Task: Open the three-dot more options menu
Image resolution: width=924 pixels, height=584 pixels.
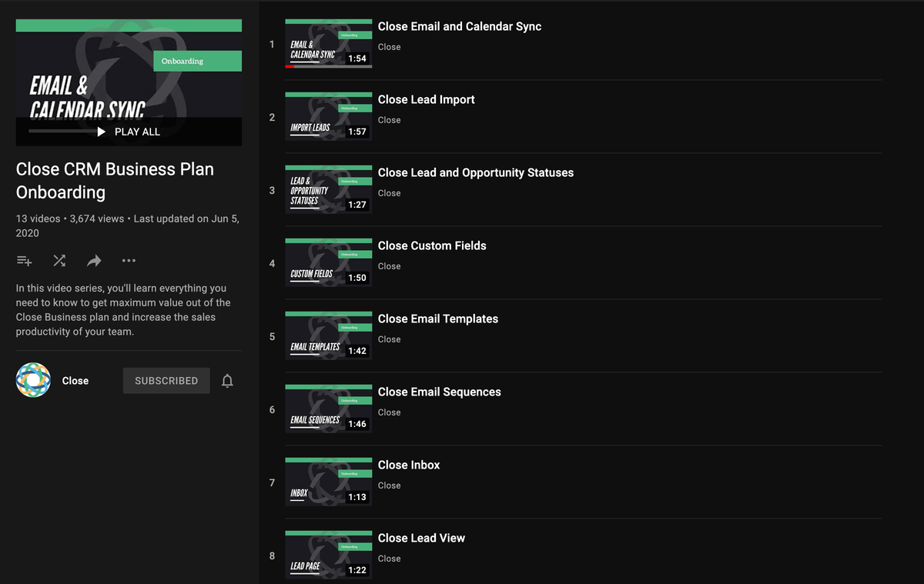Action: click(x=129, y=261)
